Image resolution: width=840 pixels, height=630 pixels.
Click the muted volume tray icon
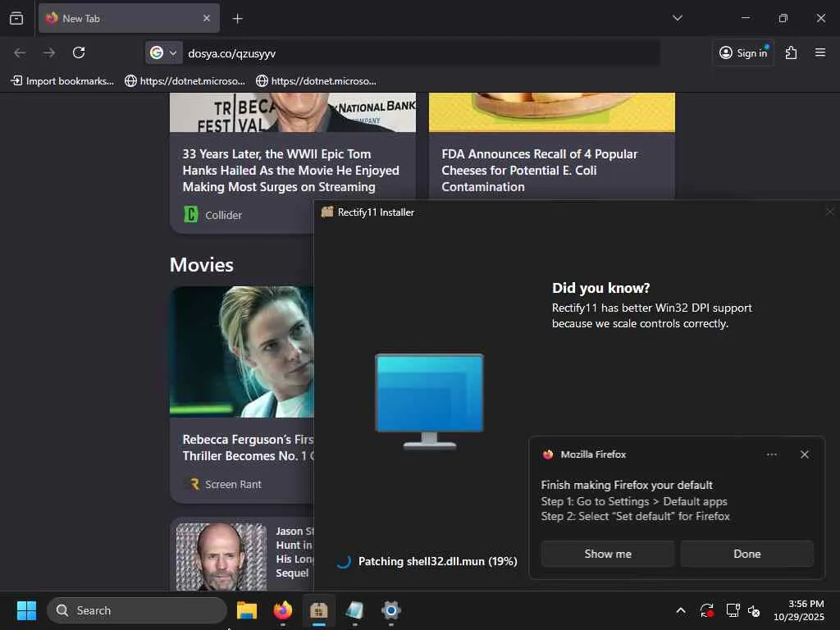[755, 610]
